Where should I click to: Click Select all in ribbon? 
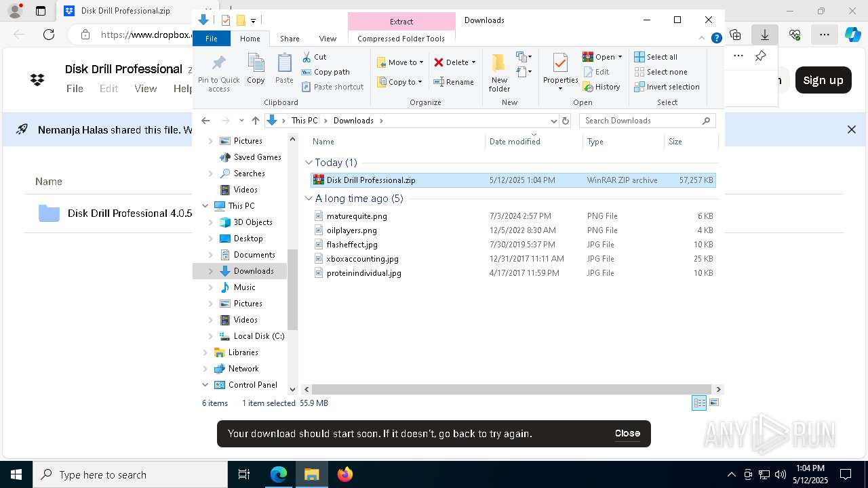(656, 57)
